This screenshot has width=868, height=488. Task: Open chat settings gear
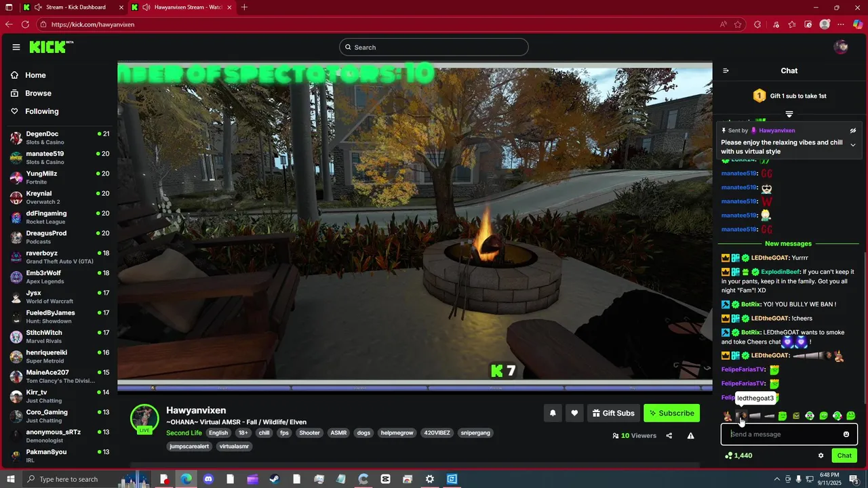(x=821, y=455)
